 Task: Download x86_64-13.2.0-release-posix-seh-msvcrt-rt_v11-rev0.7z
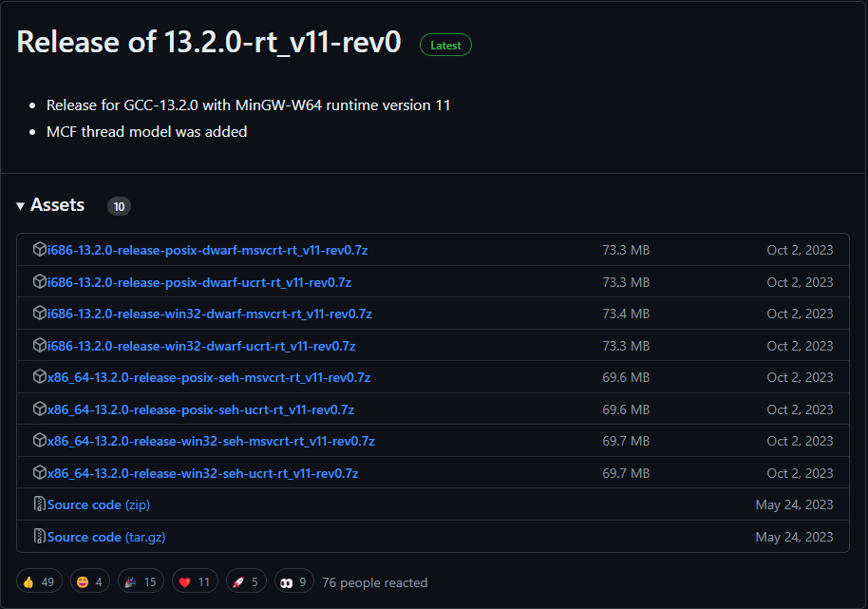point(209,377)
